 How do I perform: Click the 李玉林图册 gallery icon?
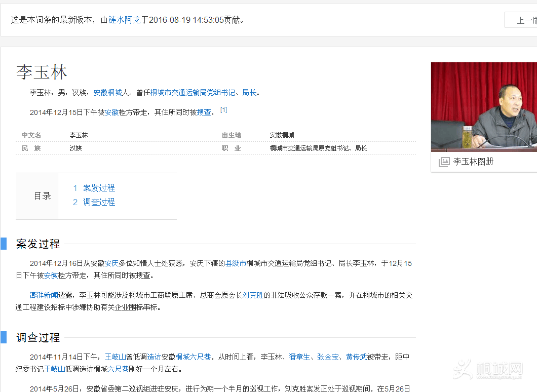(444, 162)
